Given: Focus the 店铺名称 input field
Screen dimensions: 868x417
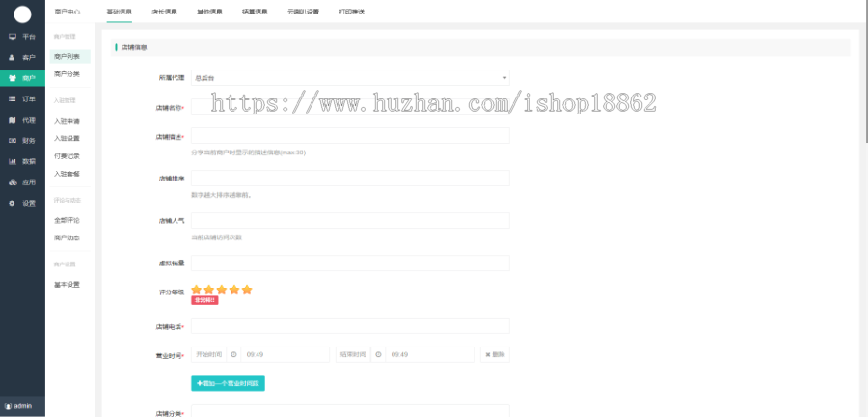Looking at the screenshot, I should [x=350, y=107].
